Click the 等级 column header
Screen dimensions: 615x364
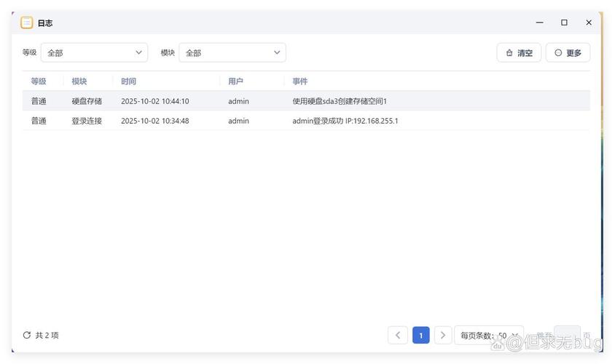click(x=39, y=82)
